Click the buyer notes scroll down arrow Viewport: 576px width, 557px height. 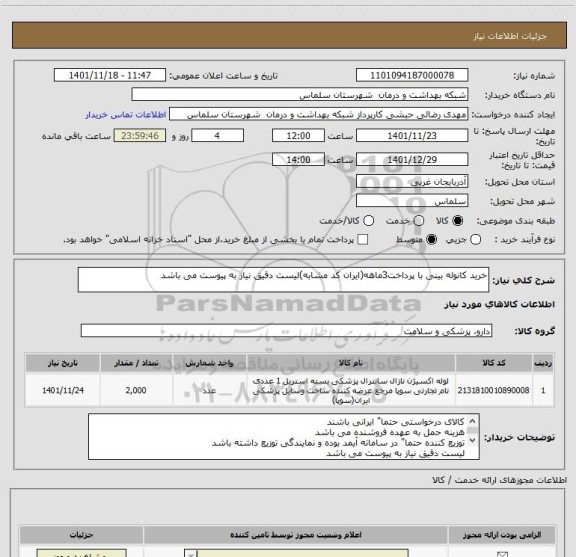tap(472, 440)
